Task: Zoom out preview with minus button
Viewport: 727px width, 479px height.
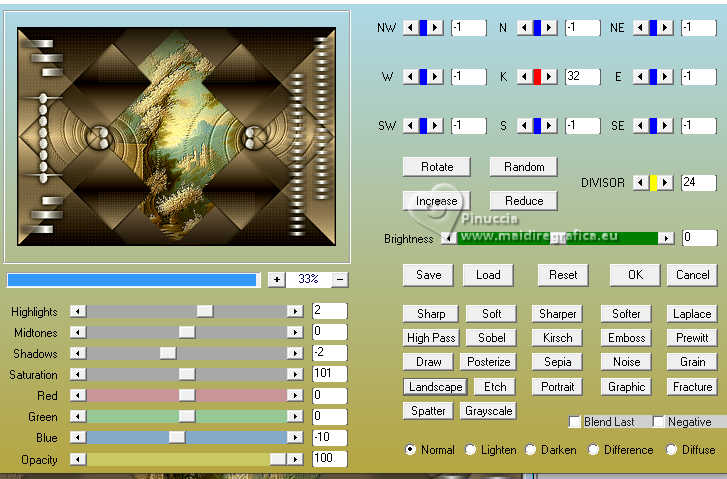Action: [340, 279]
